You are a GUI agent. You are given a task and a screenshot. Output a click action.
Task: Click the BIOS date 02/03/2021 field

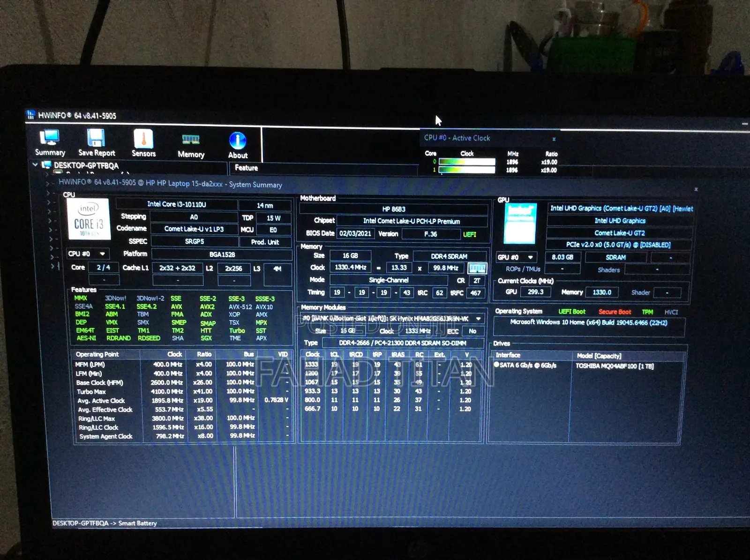click(x=355, y=233)
